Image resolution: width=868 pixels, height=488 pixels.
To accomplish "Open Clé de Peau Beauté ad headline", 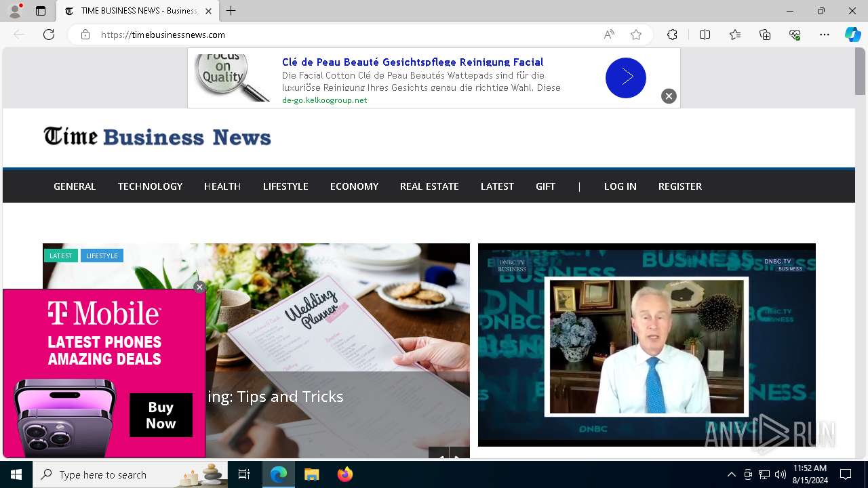I will point(412,62).
